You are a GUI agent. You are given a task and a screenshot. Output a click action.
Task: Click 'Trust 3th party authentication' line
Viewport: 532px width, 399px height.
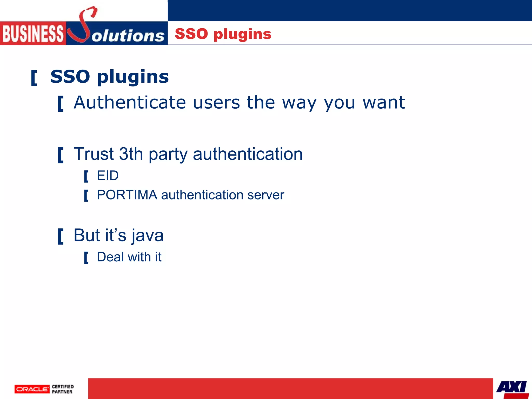pos(188,154)
